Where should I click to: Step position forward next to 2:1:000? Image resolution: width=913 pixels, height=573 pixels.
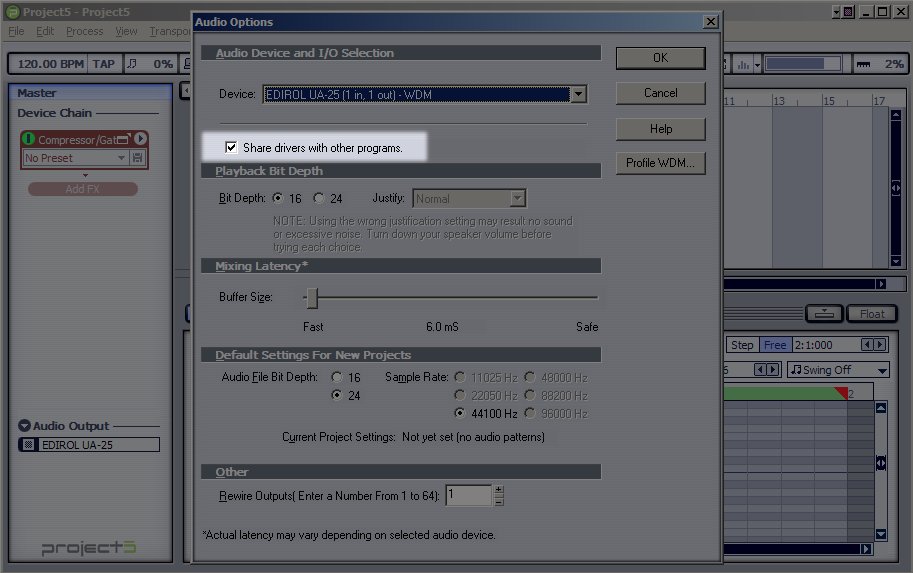[x=880, y=345]
